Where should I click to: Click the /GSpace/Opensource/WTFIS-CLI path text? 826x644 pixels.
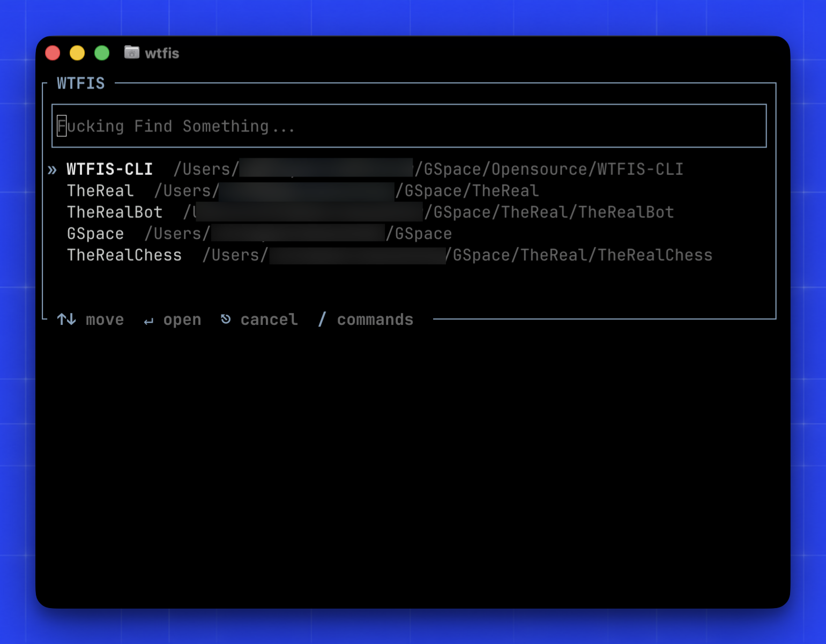tap(549, 169)
